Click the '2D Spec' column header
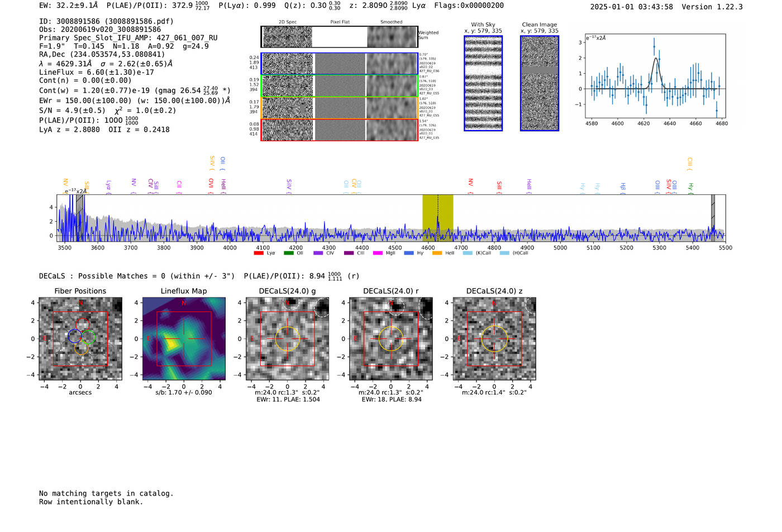Viewport: 782px width, 532px height. point(288,22)
